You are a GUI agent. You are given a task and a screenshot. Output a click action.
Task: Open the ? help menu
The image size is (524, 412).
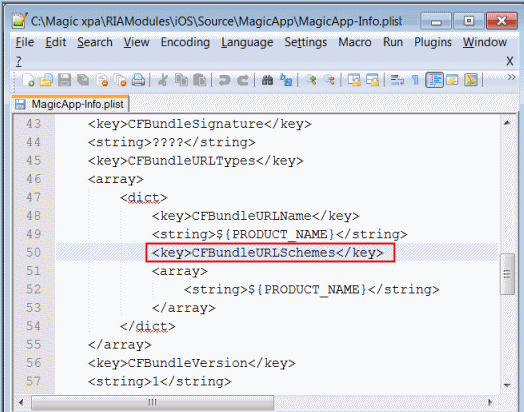click(19, 61)
